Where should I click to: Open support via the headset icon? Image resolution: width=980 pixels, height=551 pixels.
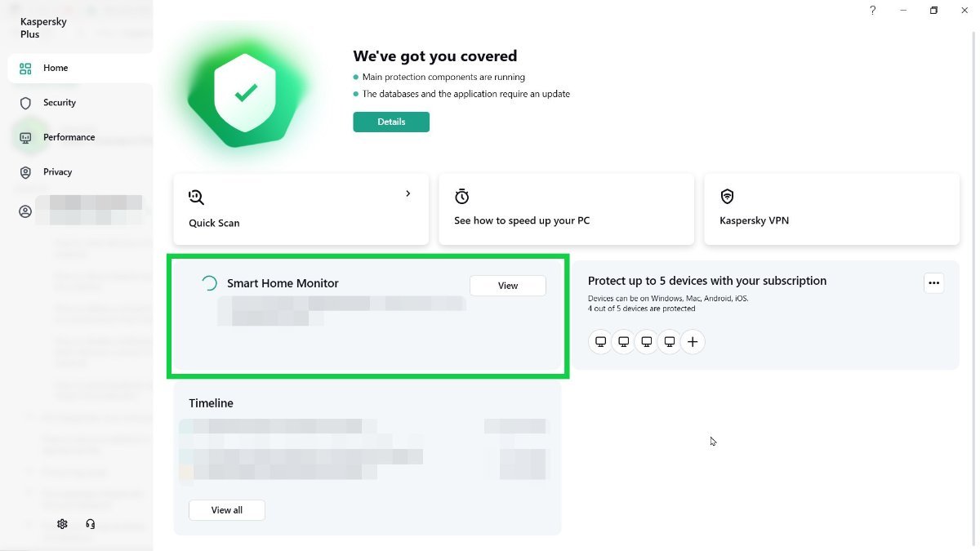pos(91,524)
